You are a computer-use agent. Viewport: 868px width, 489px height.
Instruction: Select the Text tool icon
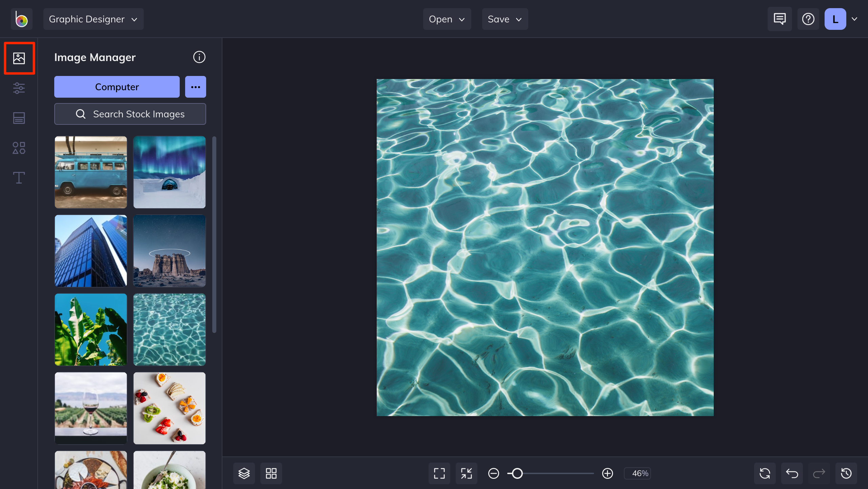click(x=19, y=178)
